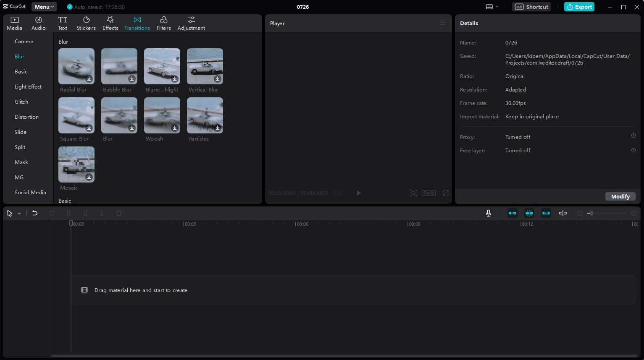Screen dimensions: 644x360
Task: Open the layout dropdown in title bar
Action: tap(492, 7)
